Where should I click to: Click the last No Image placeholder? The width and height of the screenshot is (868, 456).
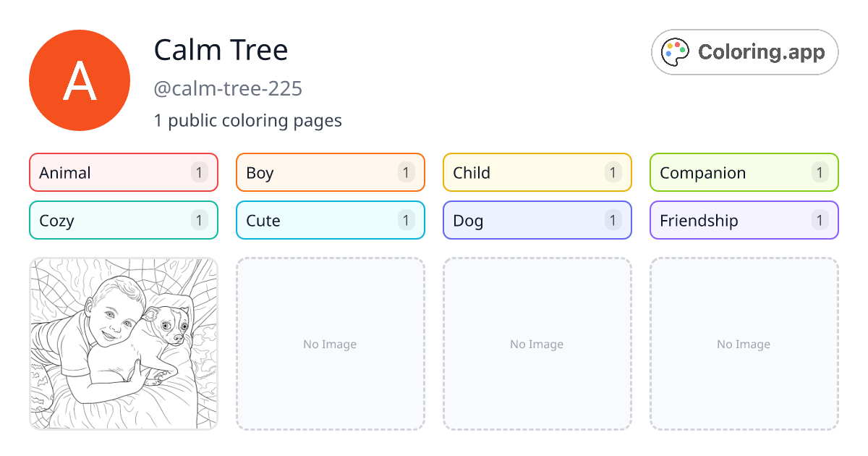pyautogui.click(x=744, y=344)
